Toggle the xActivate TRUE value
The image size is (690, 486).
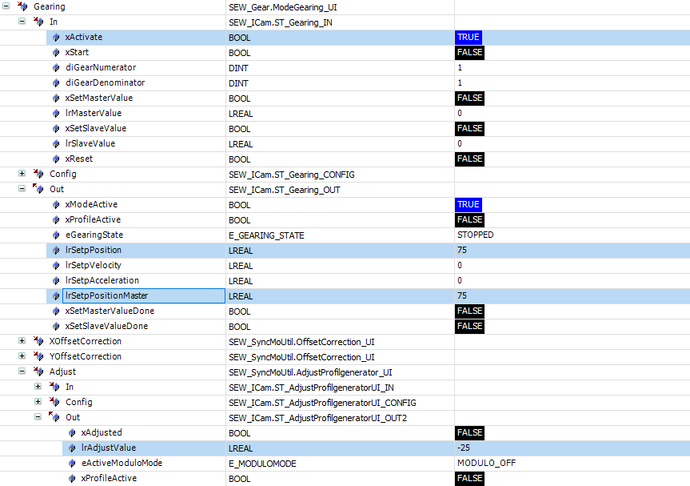pyautogui.click(x=468, y=37)
